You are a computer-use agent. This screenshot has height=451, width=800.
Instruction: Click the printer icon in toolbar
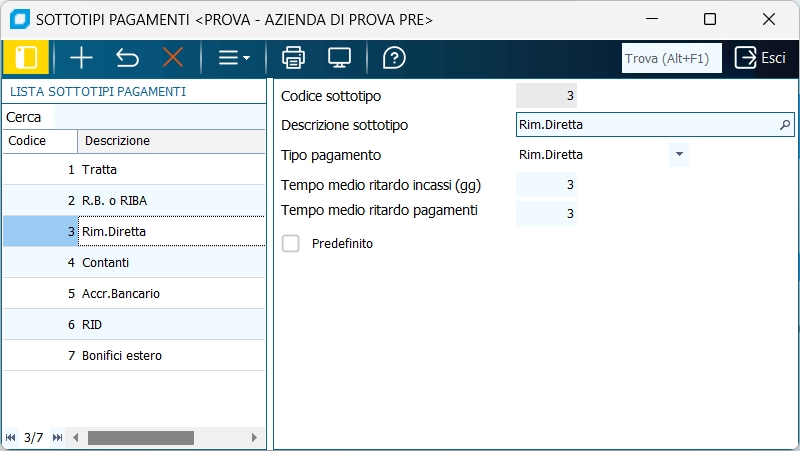tap(293, 58)
